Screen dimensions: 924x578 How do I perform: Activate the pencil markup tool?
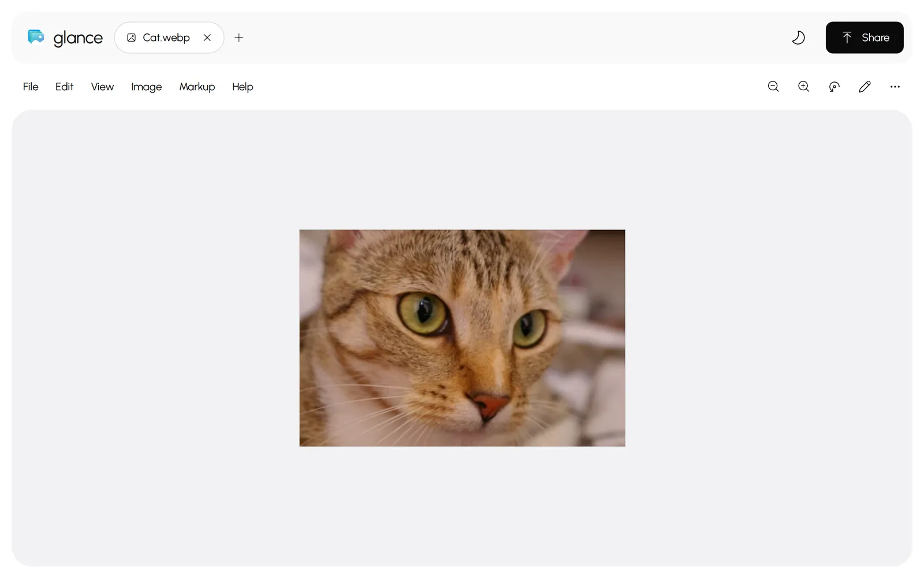pyautogui.click(x=865, y=87)
